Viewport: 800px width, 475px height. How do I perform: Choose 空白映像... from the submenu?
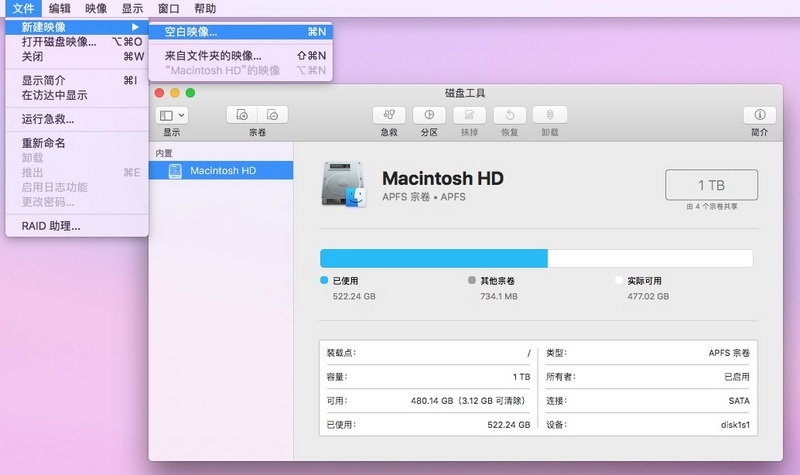click(241, 32)
